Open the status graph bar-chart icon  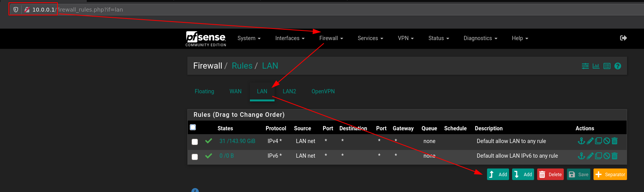coord(596,66)
